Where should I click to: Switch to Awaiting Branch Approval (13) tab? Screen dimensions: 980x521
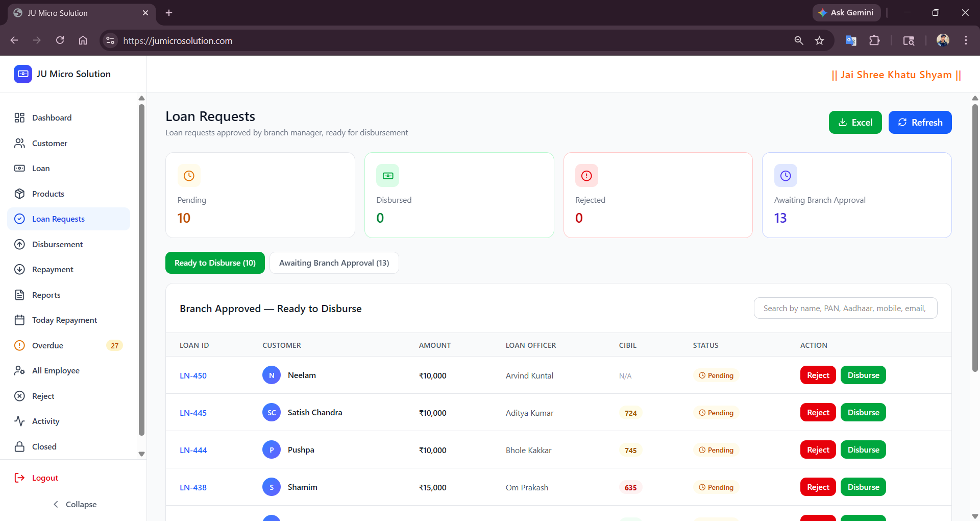334,263
